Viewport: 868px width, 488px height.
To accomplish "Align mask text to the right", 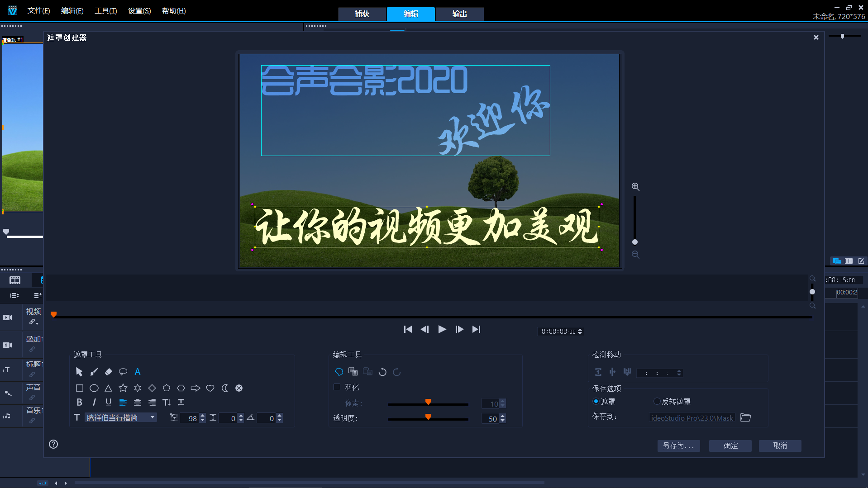I will click(152, 402).
